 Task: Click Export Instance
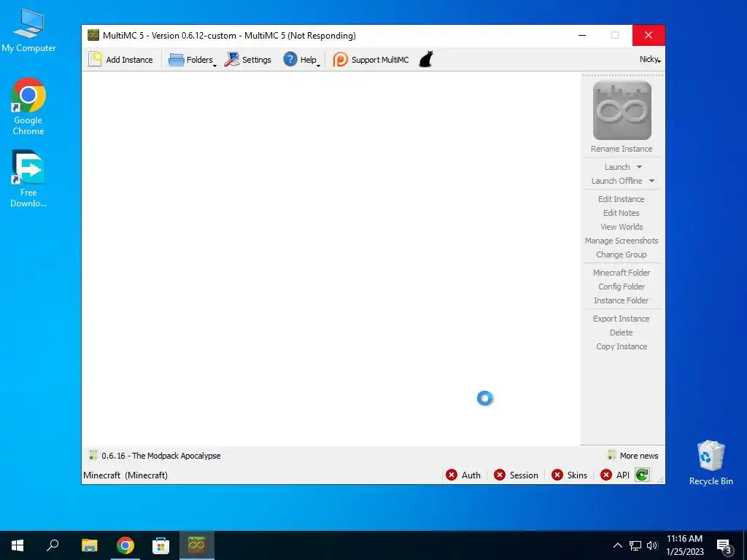click(x=622, y=319)
